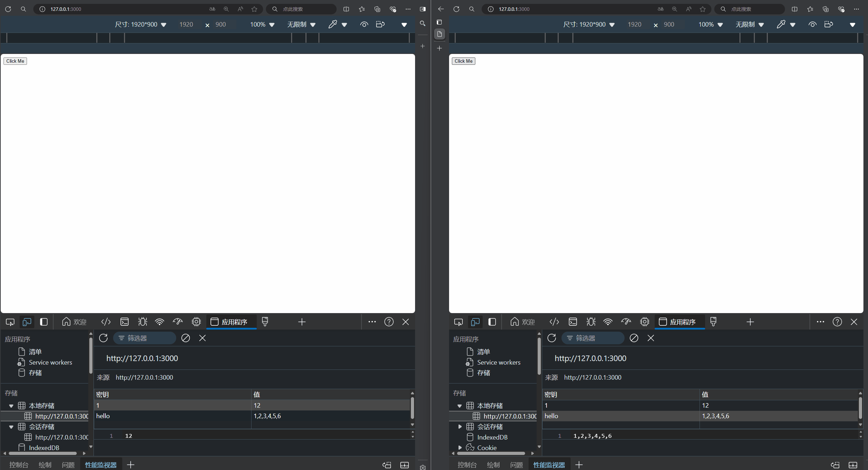This screenshot has width=868, height=470.
Task: Switch to 控制台 drawer tab on the left
Action: [x=19, y=465]
